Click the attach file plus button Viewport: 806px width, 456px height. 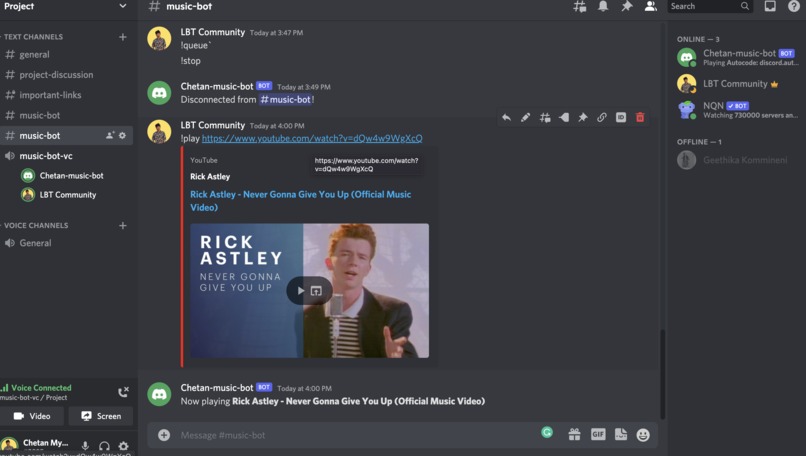pos(164,435)
